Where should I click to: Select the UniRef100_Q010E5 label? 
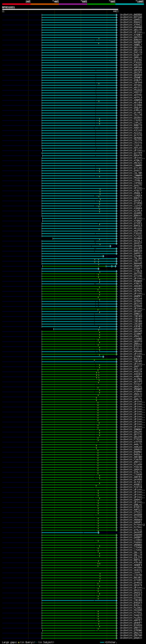(x=131, y=249)
